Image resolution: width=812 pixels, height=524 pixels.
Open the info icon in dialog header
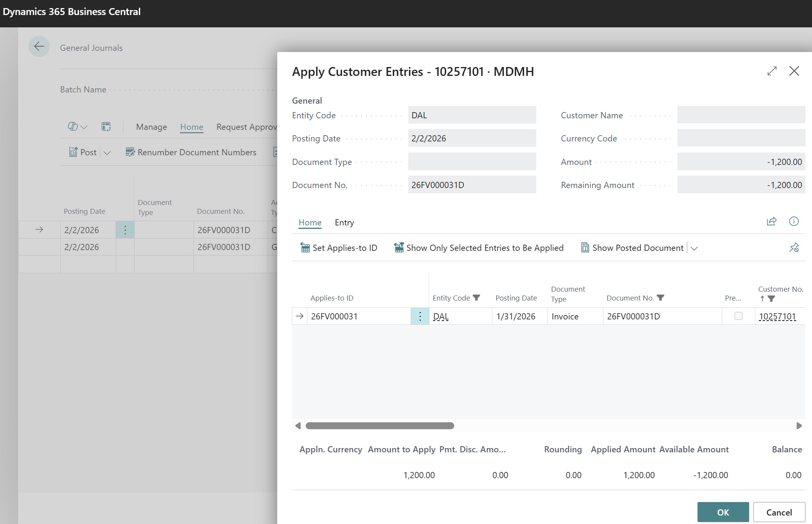(x=793, y=221)
